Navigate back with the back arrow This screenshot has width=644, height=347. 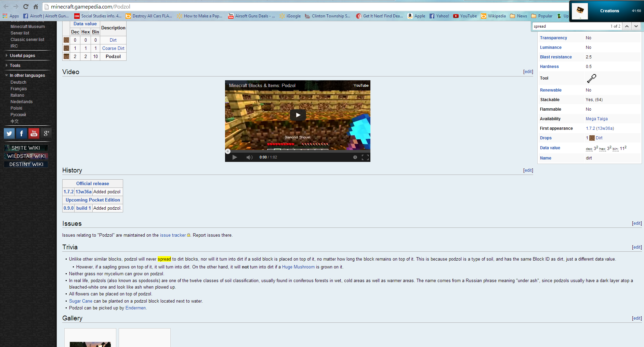6,6
